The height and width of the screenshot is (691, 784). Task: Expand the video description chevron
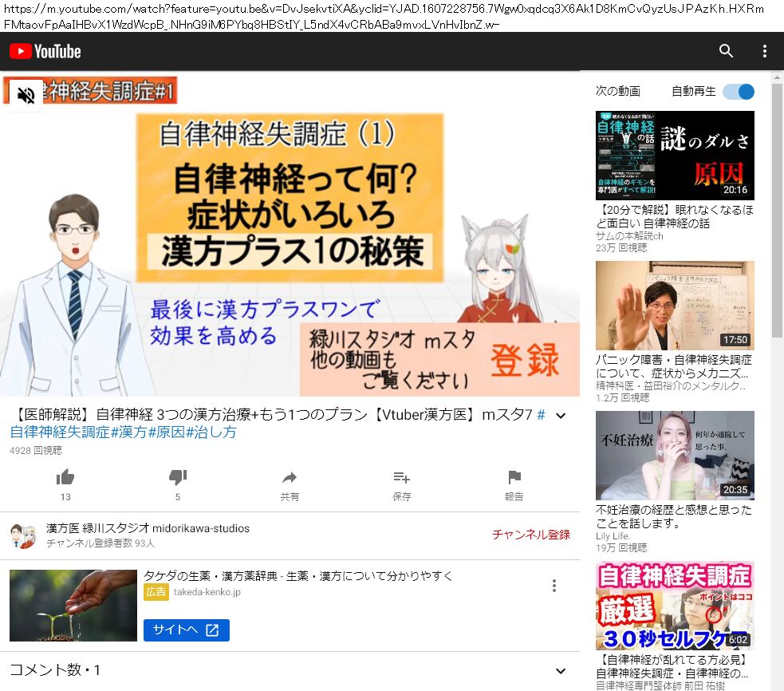(560, 416)
